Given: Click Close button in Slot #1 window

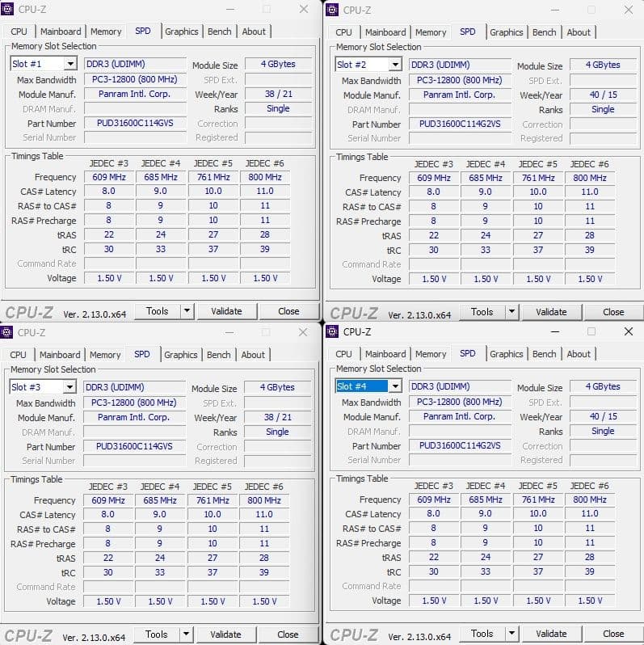Looking at the screenshot, I should click(x=288, y=311).
